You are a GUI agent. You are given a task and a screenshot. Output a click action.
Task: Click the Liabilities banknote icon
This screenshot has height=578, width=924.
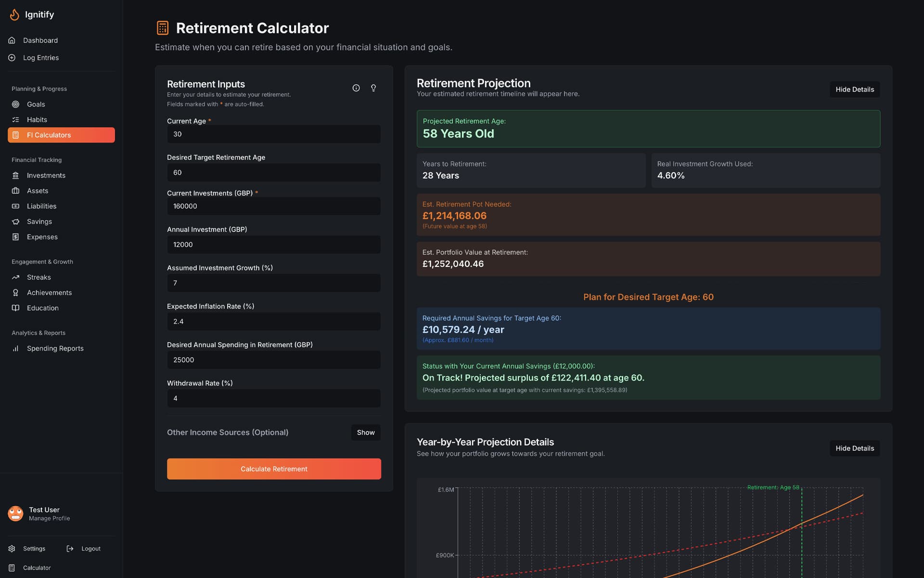[x=15, y=206]
